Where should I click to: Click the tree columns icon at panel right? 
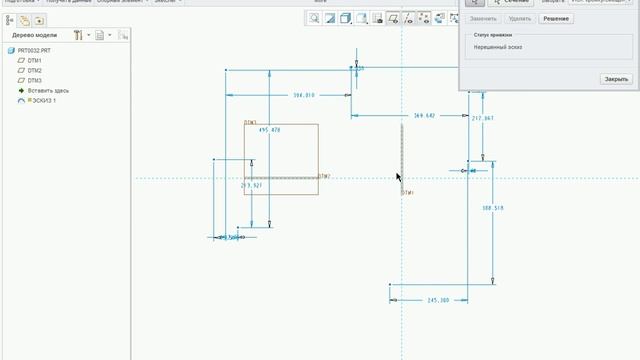(x=122, y=35)
